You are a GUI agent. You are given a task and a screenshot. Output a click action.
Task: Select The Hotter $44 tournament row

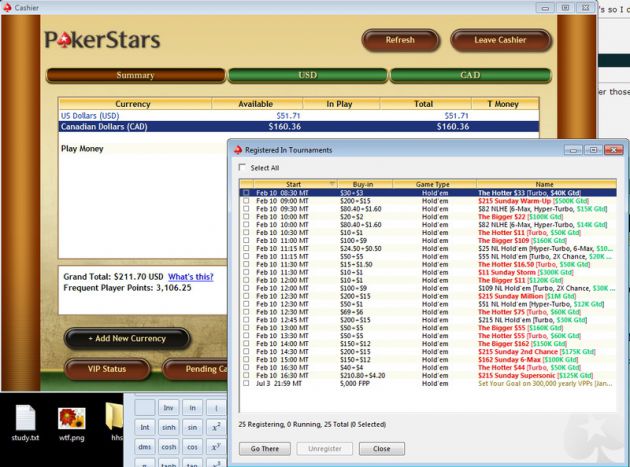428,367
